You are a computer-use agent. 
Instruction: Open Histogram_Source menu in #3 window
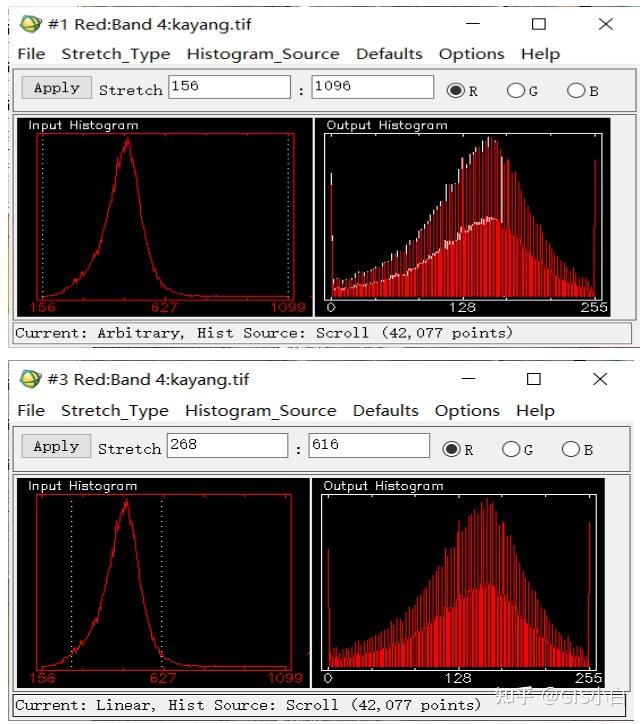(261, 410)
